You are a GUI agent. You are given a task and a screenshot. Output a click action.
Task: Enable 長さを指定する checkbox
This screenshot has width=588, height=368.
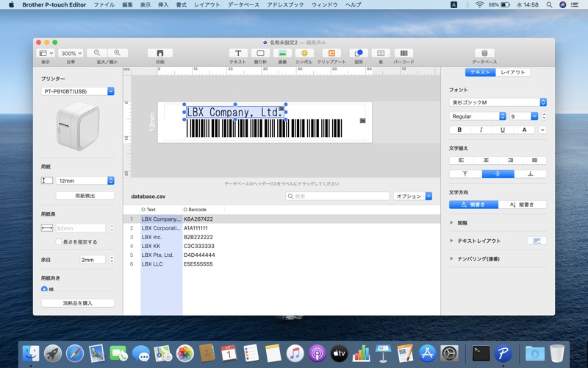(x=59, y=242)
